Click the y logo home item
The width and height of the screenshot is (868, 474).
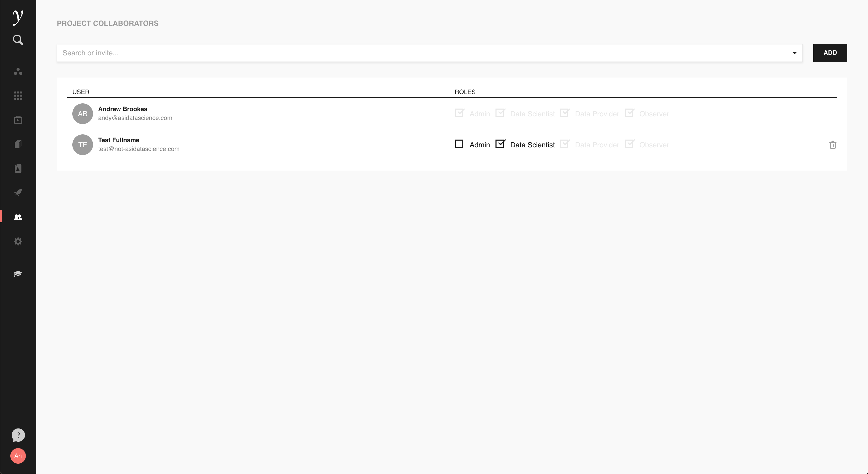coord(18,17)
